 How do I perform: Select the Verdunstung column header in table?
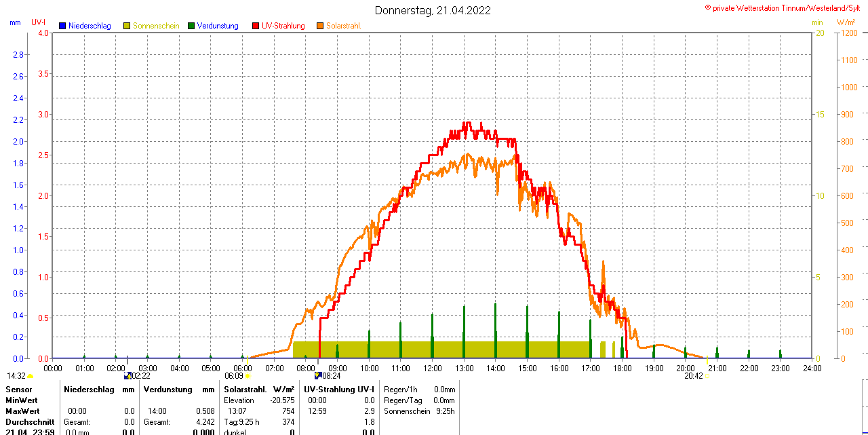pos(168,390)
